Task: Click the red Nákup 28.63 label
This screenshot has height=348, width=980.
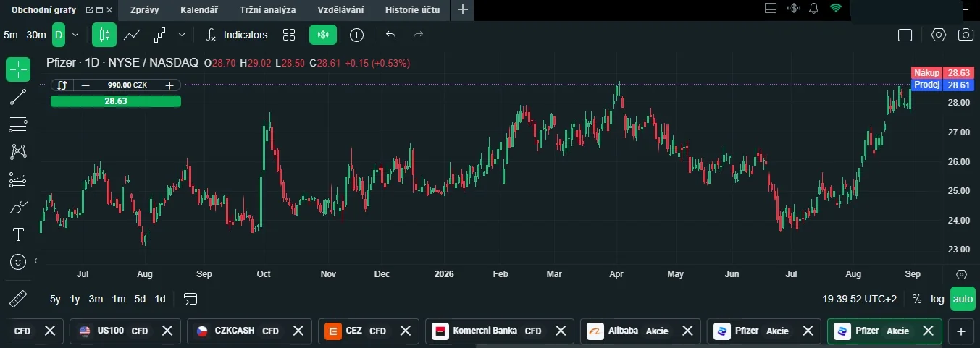Action: click(x=942, y=72)
